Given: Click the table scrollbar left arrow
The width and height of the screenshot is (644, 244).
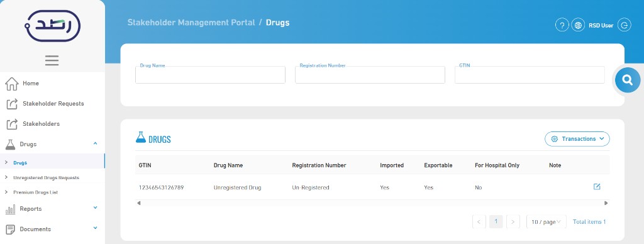Looking at the screenshot, I should click(x=138, y=203).
